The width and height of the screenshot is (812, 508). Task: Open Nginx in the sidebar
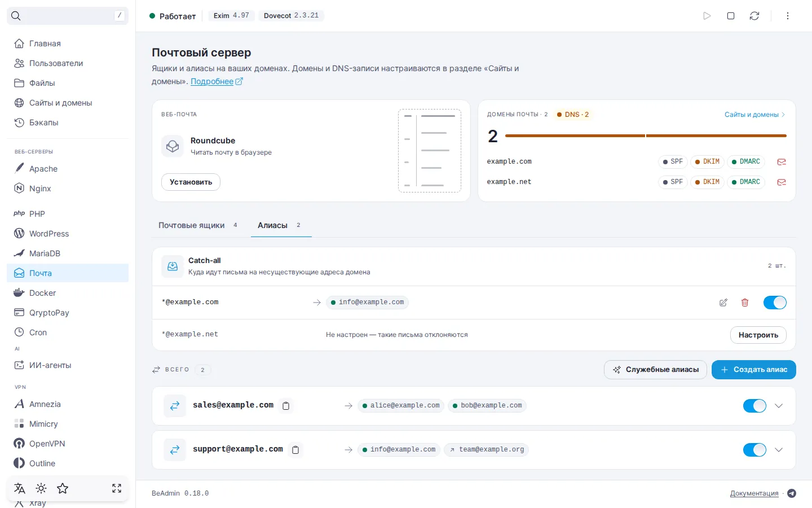coord(68,189)
